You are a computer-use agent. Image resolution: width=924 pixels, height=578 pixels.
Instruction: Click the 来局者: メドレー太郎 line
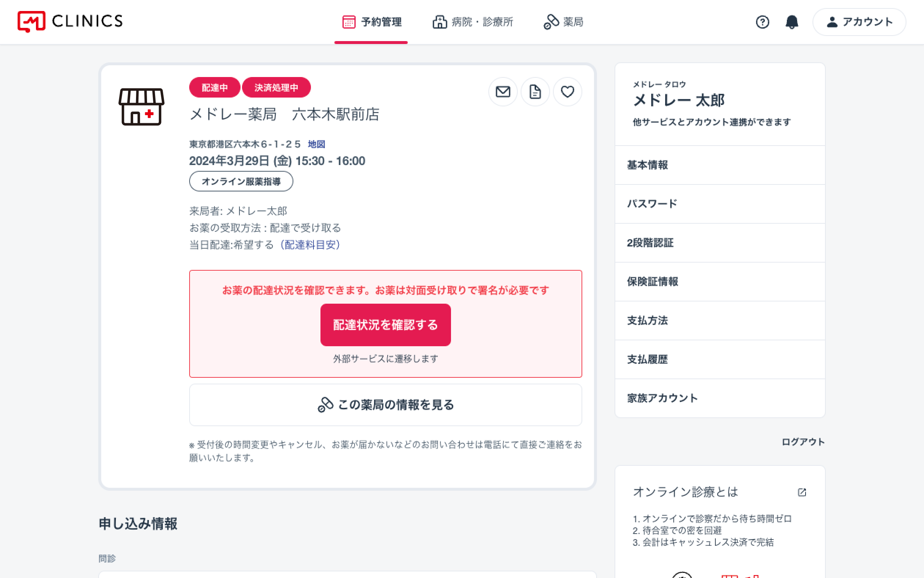(x=238, y=211)
